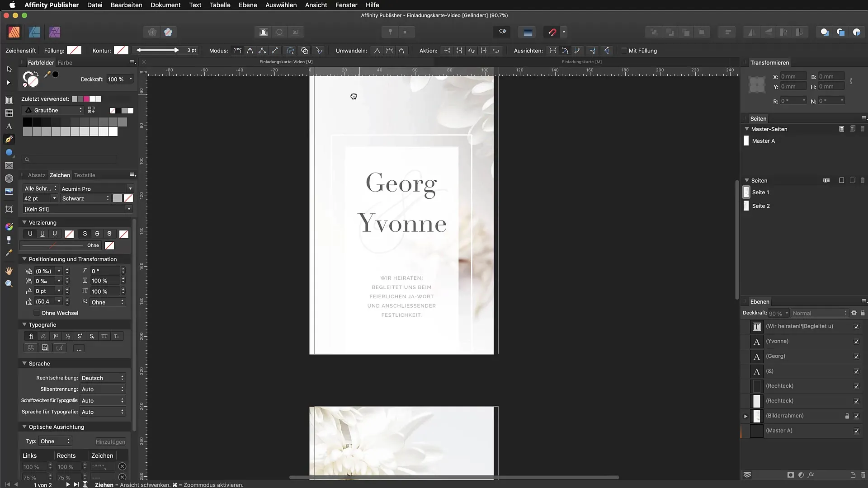This screenshot has width=868, height=488.
Task: Toggle visibility of Georg layer
Action: pos(856,357)
